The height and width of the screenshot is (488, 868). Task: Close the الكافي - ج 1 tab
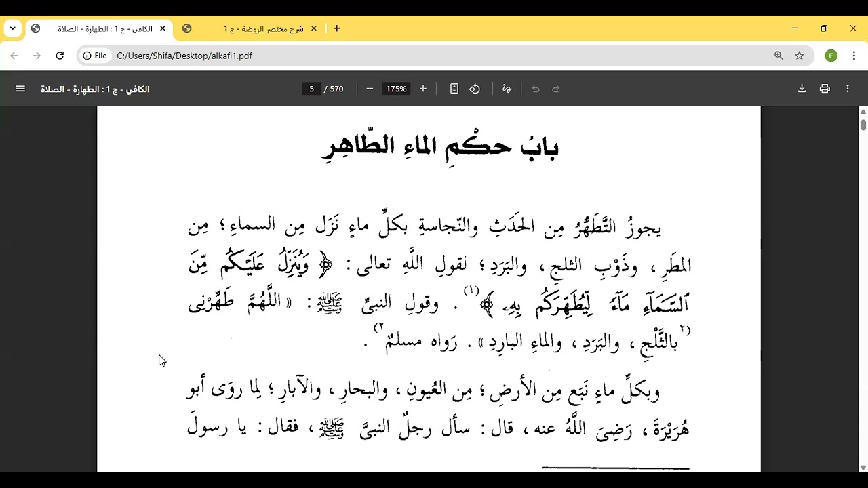click(163, 29)
